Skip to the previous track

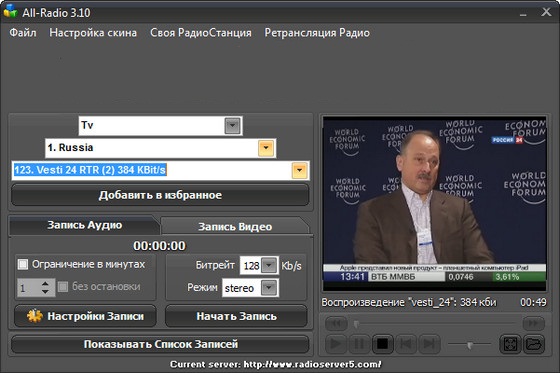pyautogui.click(x=406, y=344)
